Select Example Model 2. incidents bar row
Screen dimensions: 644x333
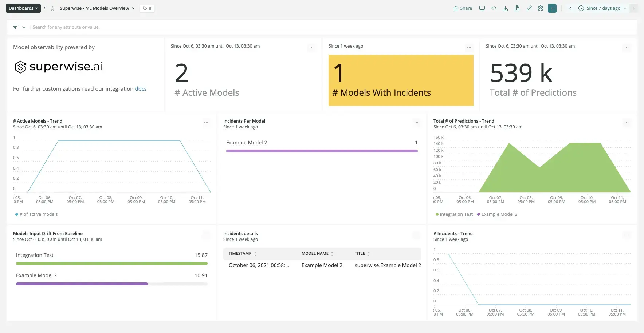click(x=322, y=146)
